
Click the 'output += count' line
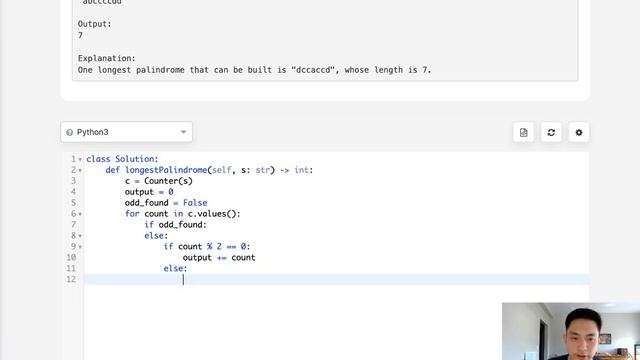click(x=219, y=258)
